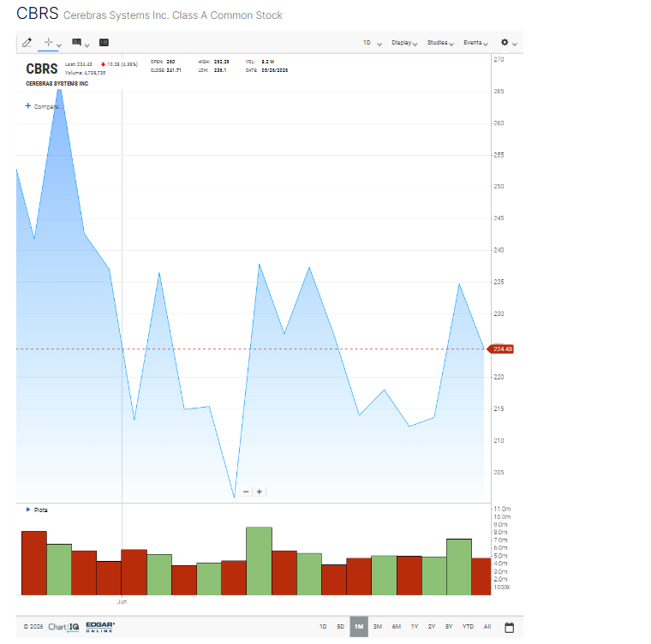Select the 1Y range
651x644 pixels.
415,627
